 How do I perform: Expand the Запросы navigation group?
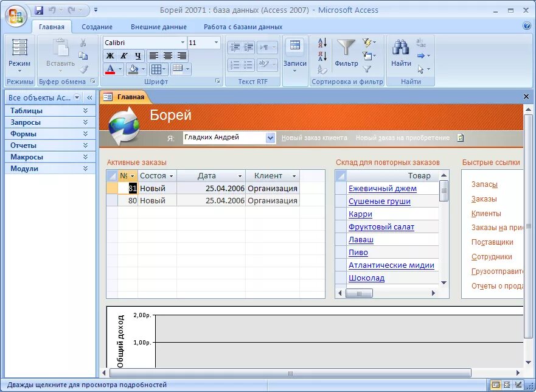(50, 122)
